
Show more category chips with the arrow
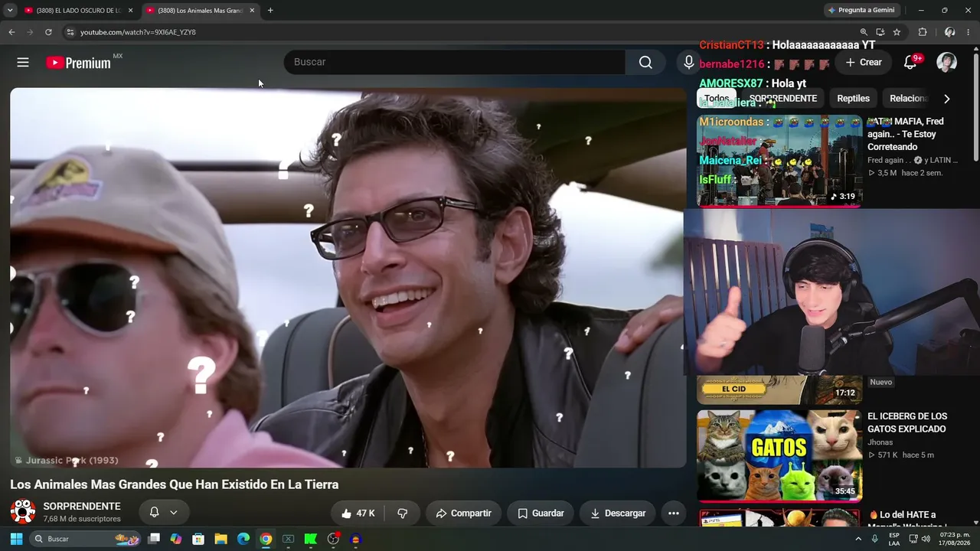pyautogui.click(x=947, y=99)
